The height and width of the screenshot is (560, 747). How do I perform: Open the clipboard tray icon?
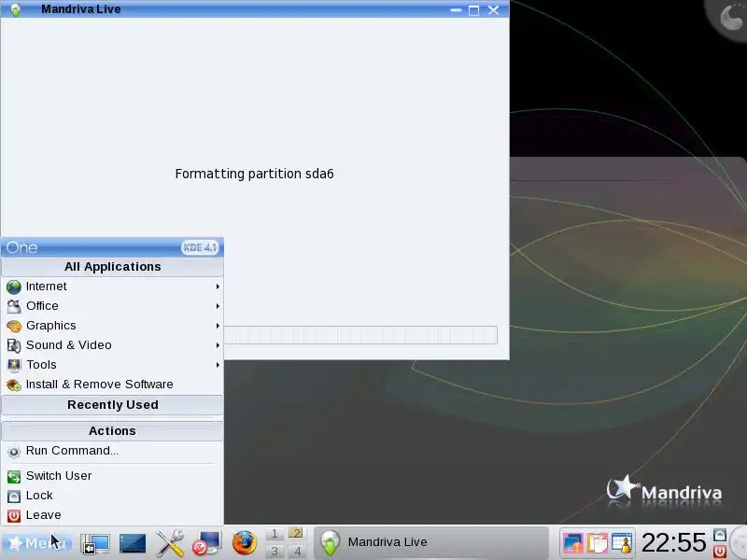tap(598, 543)
